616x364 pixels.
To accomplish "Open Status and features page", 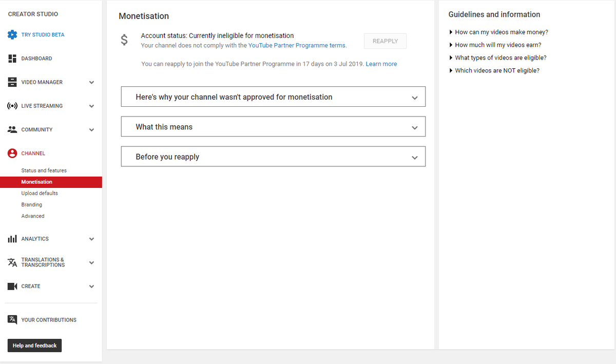I will pyautogui.click(x=44, y=170).
